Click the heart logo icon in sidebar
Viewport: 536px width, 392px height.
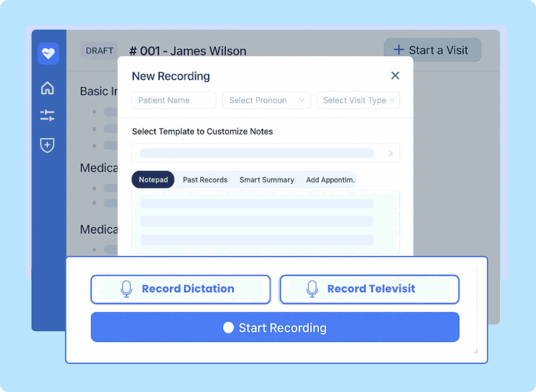click(x=48, y=53)
